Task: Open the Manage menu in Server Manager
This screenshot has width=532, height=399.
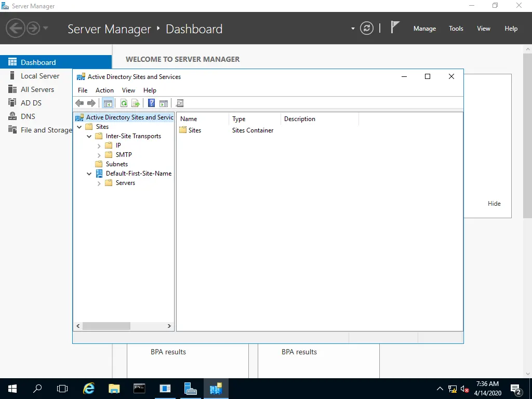Action: click(x=424, y=29)
